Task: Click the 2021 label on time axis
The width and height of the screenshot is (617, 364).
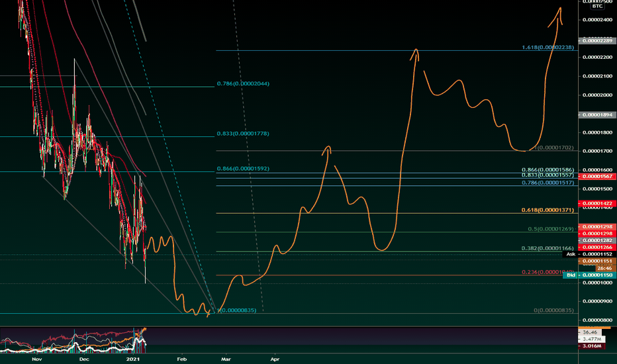Action: coord(133,359)
